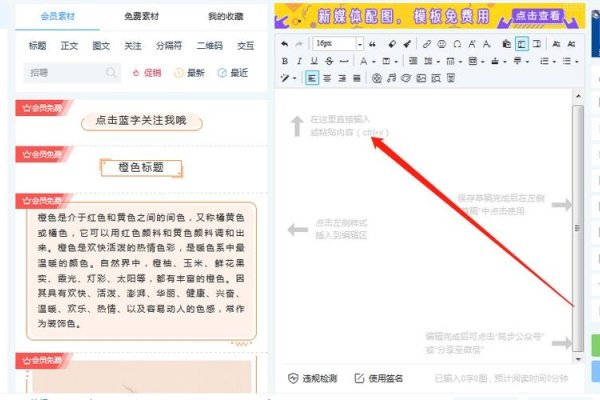Insert a video with the film reel icon

tap(377, 78)
